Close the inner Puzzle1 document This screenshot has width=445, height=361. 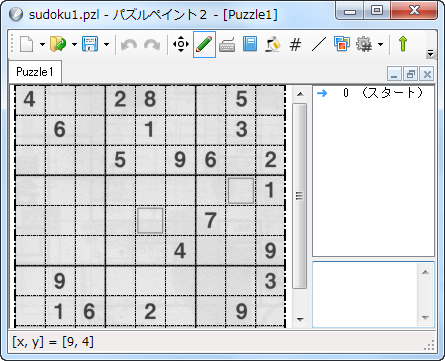pyautogui.click(x=427, y=74)
